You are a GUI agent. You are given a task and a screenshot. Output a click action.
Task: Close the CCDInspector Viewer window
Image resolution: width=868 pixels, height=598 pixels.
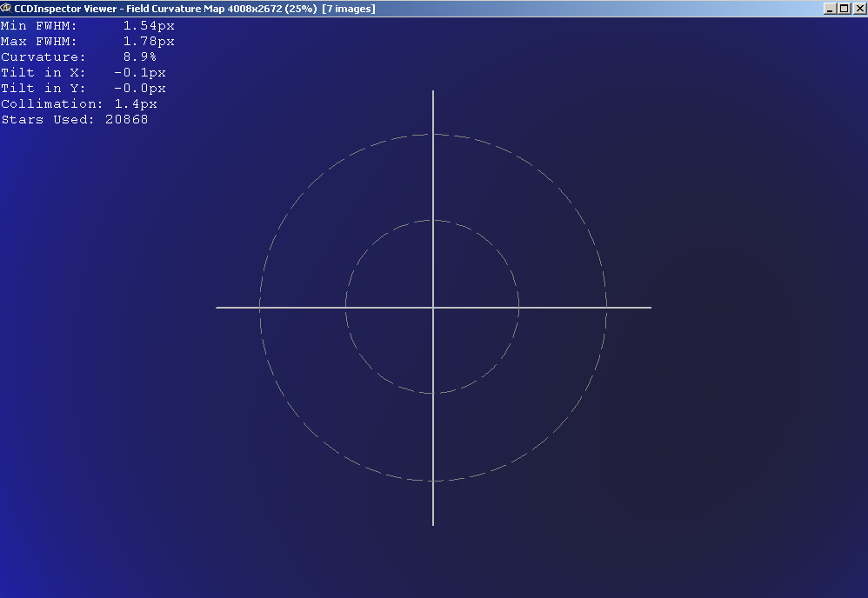click(x=858, y=8)
